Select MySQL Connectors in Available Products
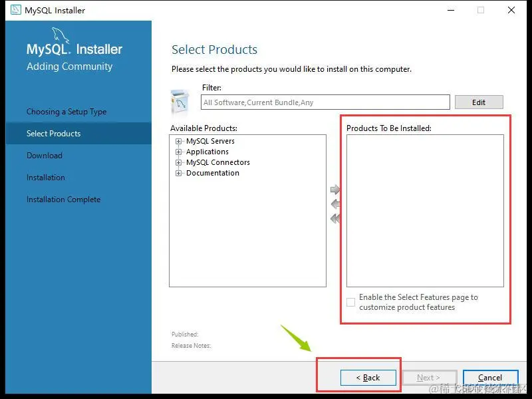This screenshot has height=399, width=532. click(218, 162)
